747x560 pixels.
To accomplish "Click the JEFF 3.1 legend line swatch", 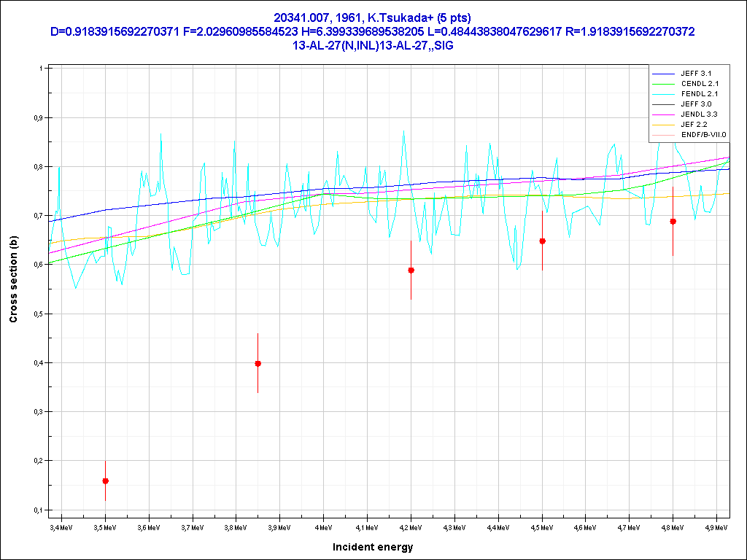I will tap(665, 74).
